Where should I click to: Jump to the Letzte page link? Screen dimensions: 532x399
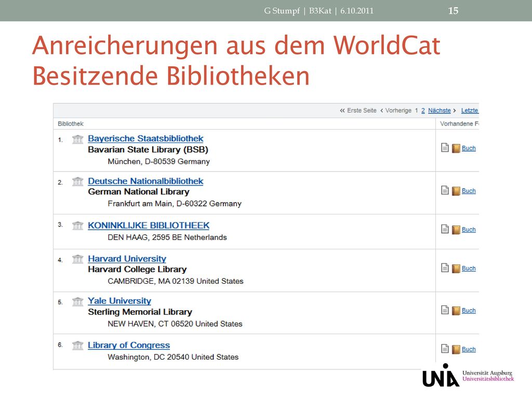click(470, 111)
